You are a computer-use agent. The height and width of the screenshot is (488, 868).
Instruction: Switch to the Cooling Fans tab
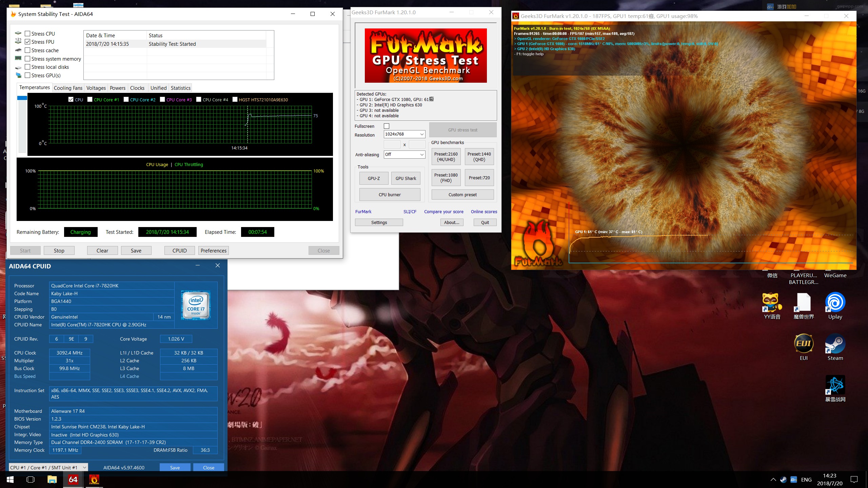click(x=68, y=88)
